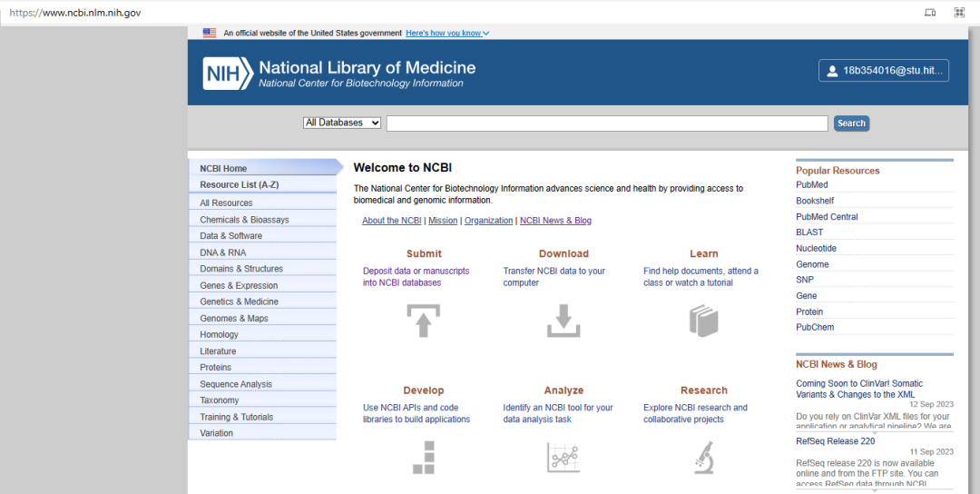Click the Research heading link
Viewport: 980px width, 494px height.
click(704, 390)
